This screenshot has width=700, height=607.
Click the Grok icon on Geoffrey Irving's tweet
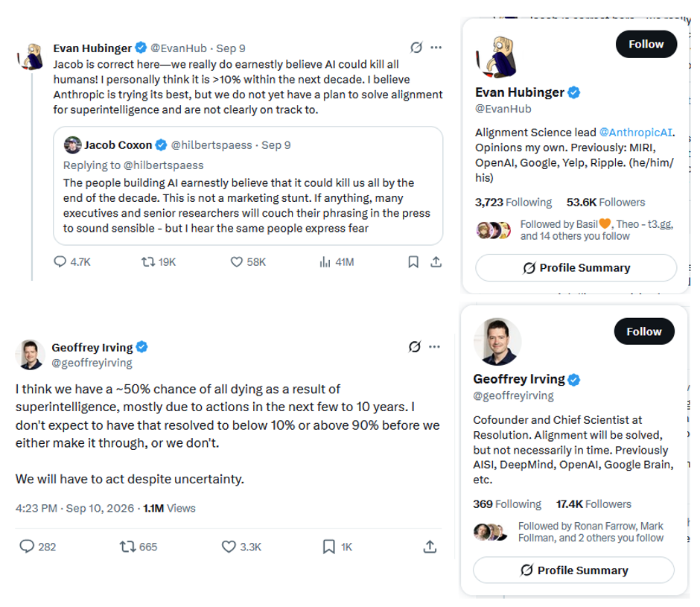(415, 346)
